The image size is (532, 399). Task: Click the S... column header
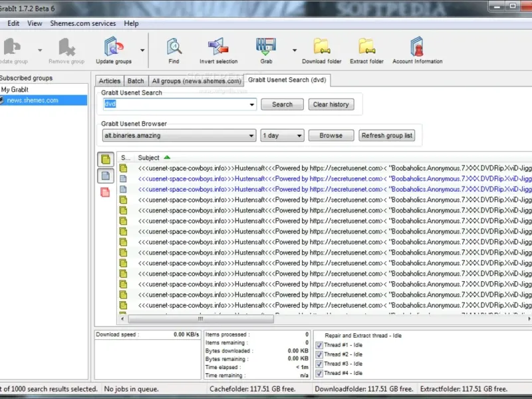coord(126,158)
